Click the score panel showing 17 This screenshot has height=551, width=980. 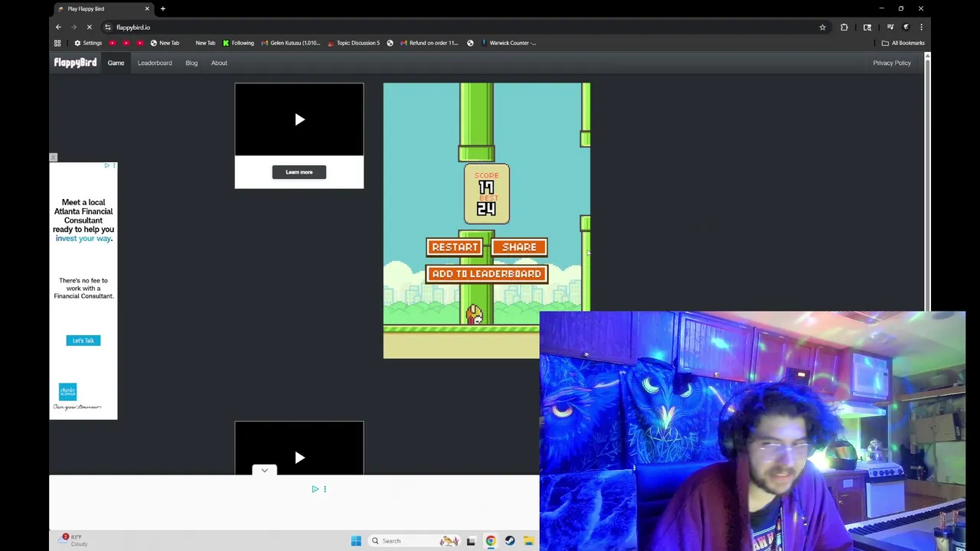coord(486,194)
